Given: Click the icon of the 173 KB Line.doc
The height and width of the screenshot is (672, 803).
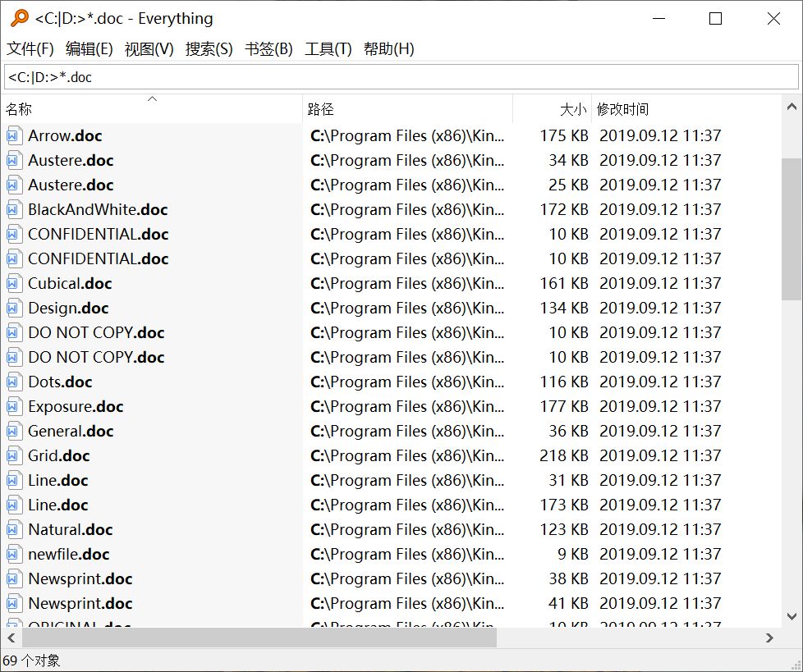Looking at the screenshot, I should (x=13, y=505).
